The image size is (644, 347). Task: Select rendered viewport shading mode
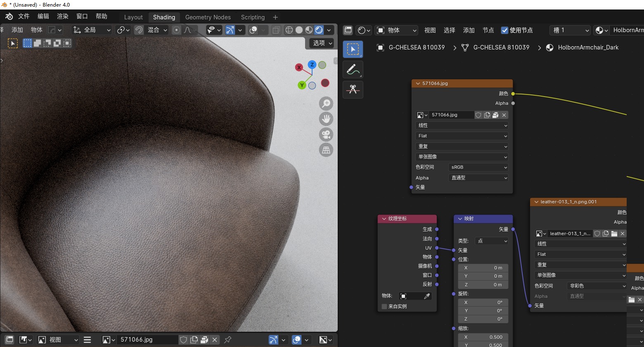(x=319, y=30)
